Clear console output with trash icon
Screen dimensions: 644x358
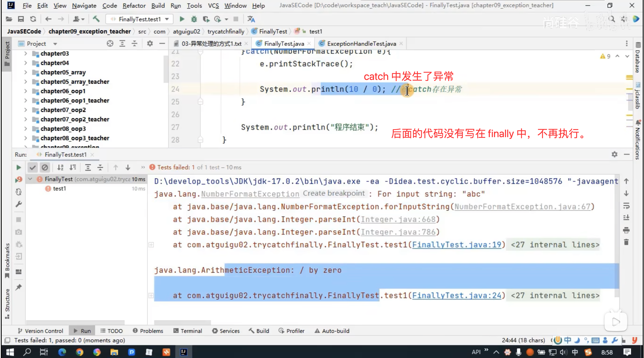pos(626,242)
